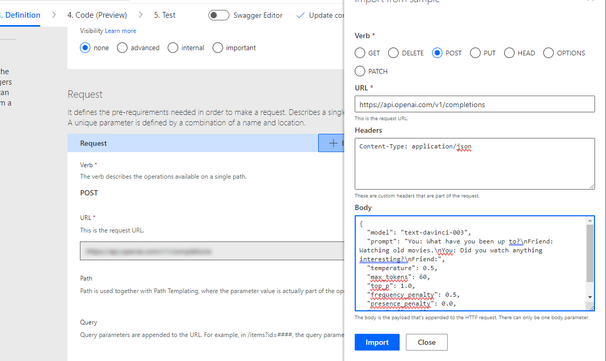Select visibility option advanced
This screenshot has width=606, height=361.
[122, 48]
